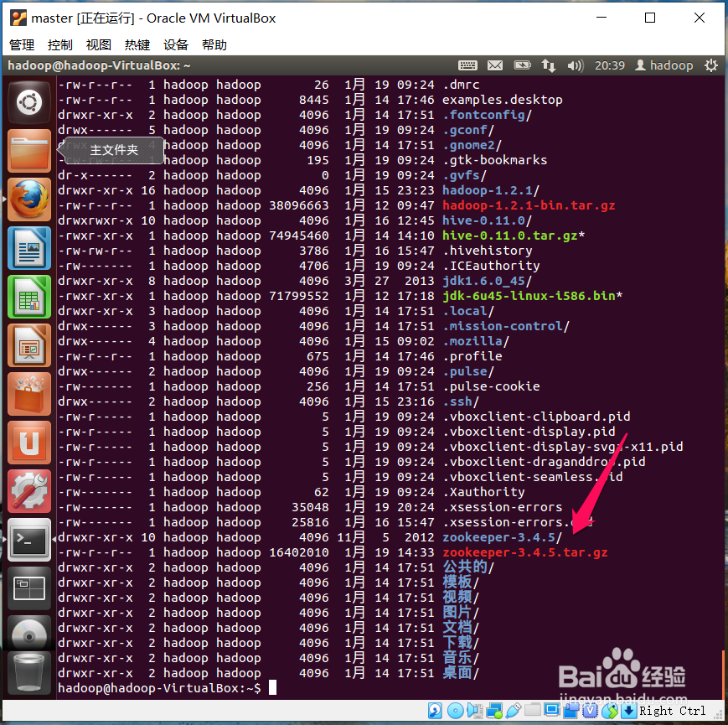Click the optical disk status bar icon

coord(455,711)
